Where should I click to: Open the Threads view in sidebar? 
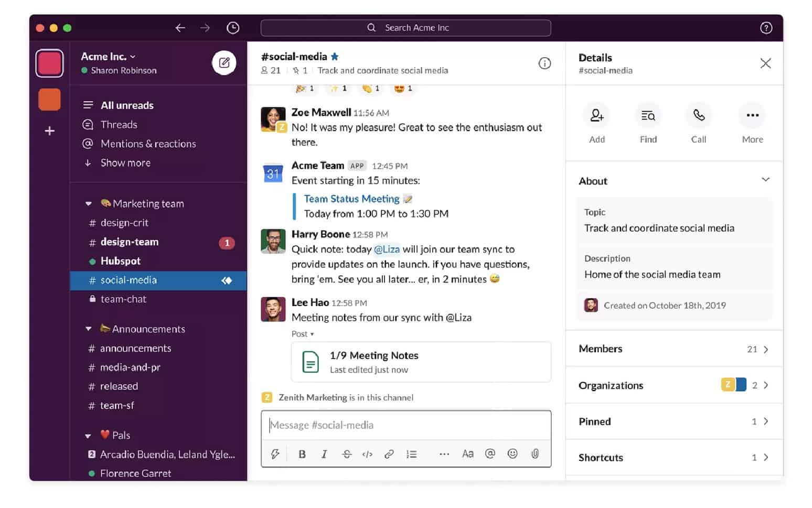click(x=119, y=125)
